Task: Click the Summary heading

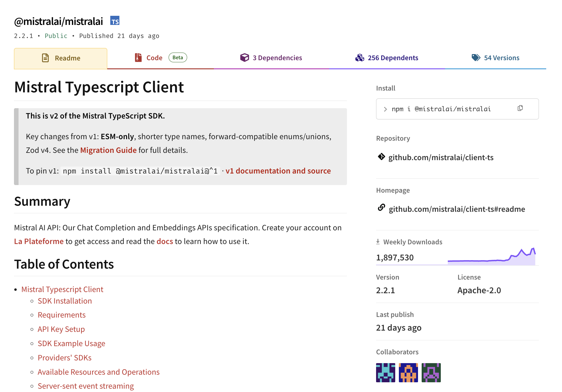Action: pyautogui.click(x=42, y=201)
